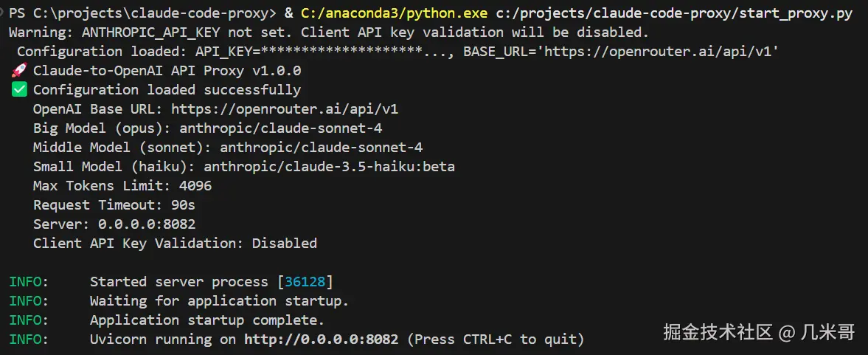The height and width of the screenshot is (355, 868).
Task: Click the Application startup complete message
Action: (x=207, y=320)
